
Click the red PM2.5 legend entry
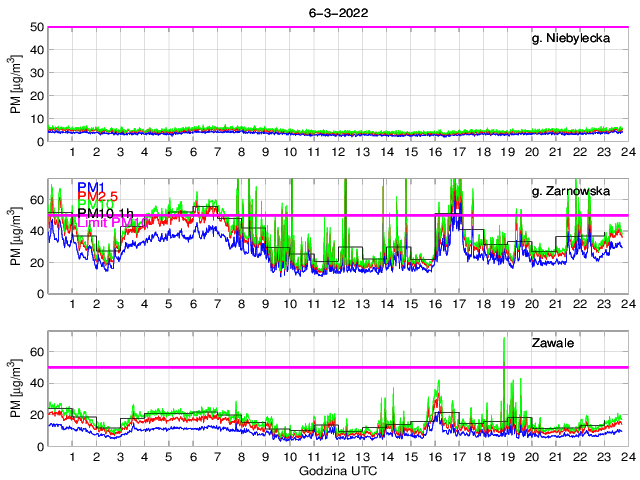100,198
